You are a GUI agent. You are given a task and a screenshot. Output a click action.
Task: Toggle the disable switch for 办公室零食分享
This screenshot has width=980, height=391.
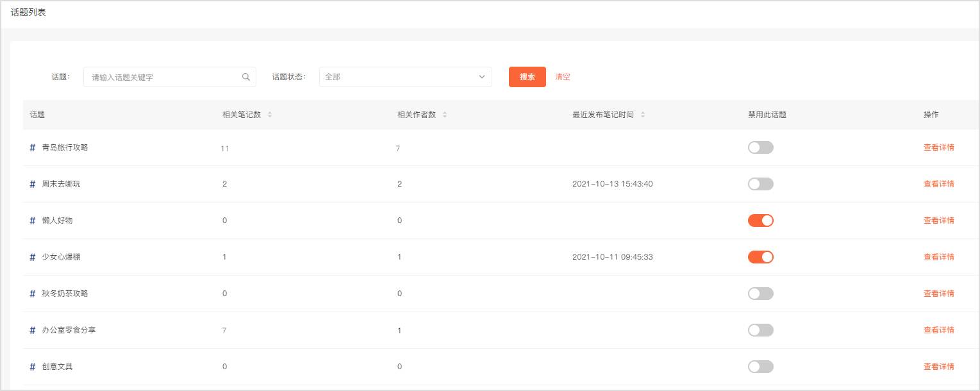point(760,330)
